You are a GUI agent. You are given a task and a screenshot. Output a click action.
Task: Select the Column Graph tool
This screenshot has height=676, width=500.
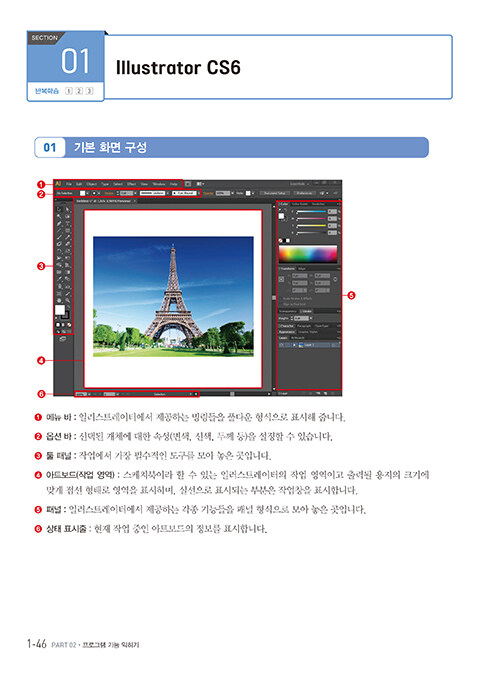tap(68, 286)
